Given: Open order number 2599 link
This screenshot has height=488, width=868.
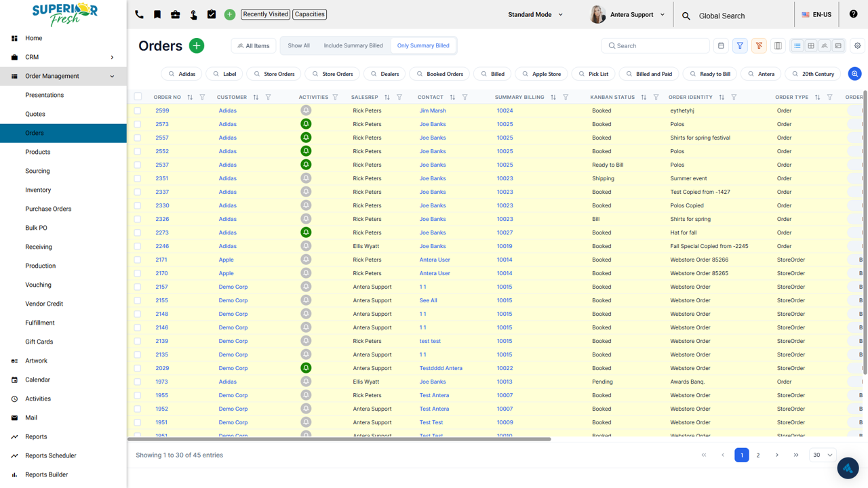Looking at the screenshot, I should [162, 110].
